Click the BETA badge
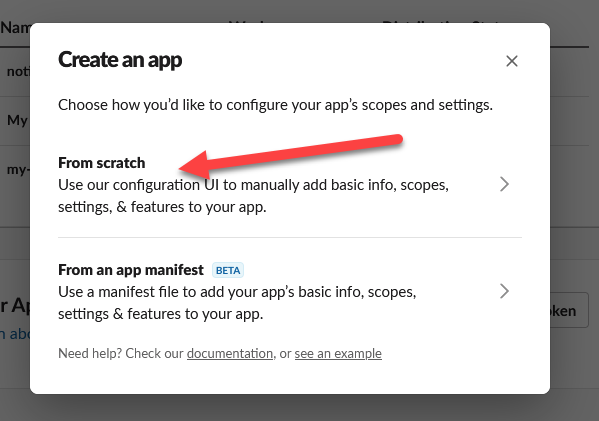Image resolution: width=599 pixels, height=421 pixels. [228, 270]
